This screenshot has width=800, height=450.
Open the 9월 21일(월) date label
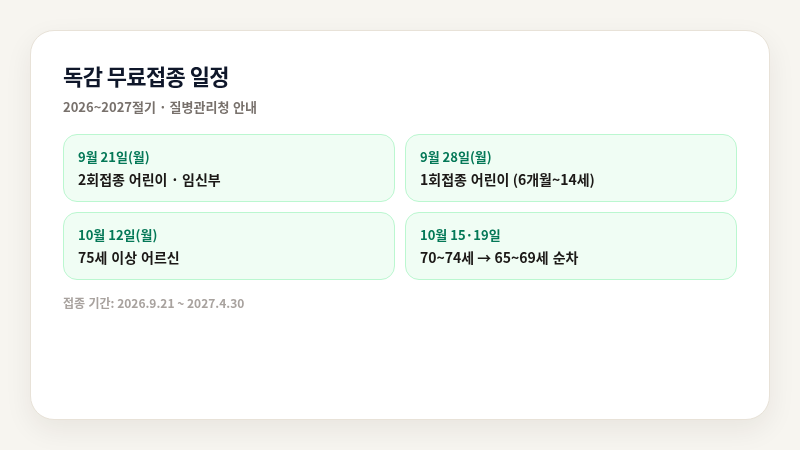click(113, 157)
